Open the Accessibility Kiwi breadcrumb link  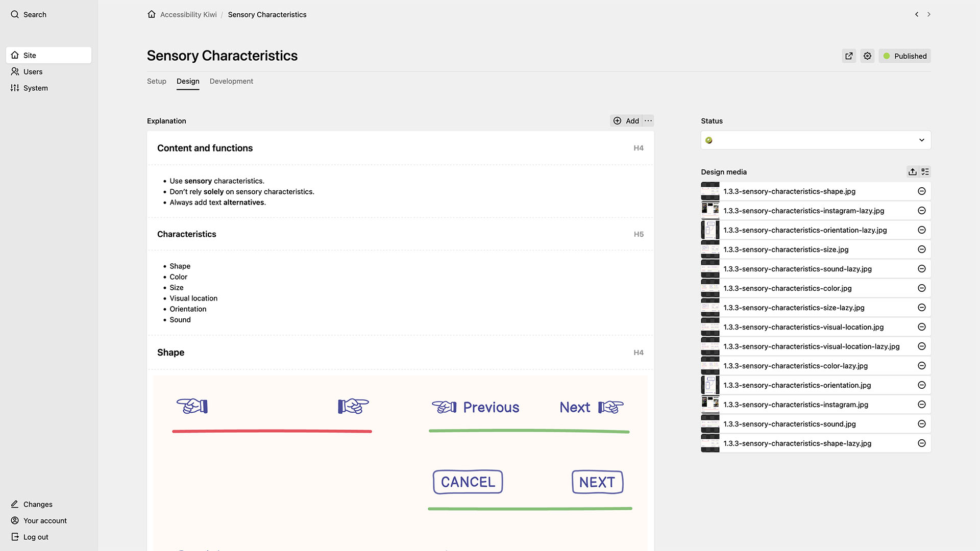(x=188, y=15)
